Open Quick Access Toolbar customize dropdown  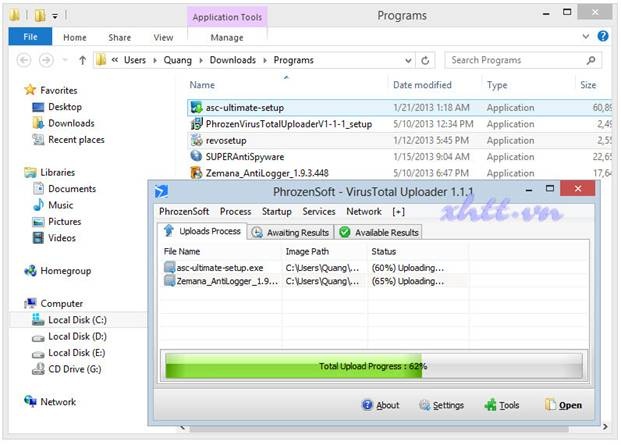[55, 16]
